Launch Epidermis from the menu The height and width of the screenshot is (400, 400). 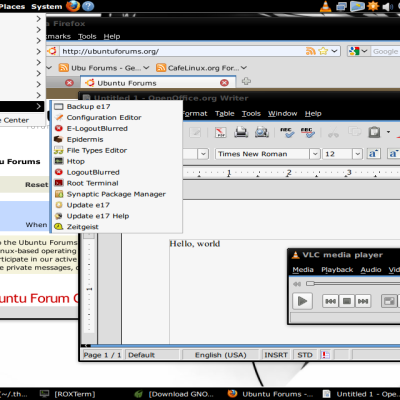118,139
